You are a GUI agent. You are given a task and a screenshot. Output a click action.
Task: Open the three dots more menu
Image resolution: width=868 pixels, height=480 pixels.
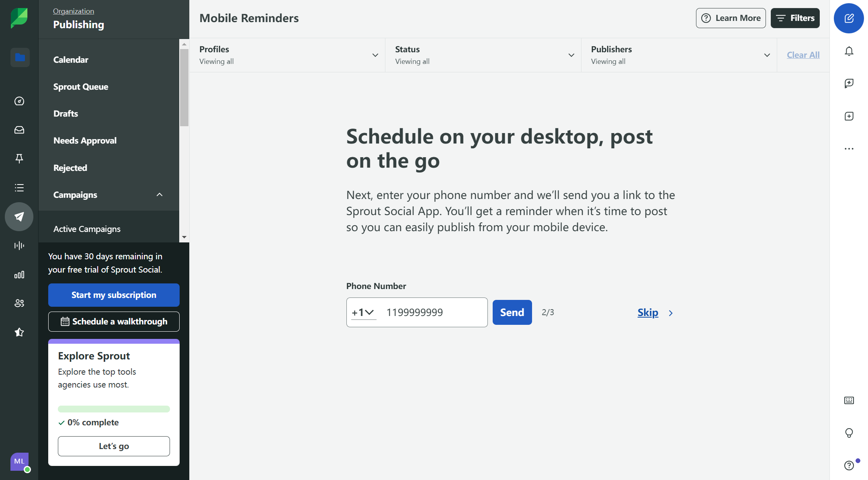(x=849, y=149)
